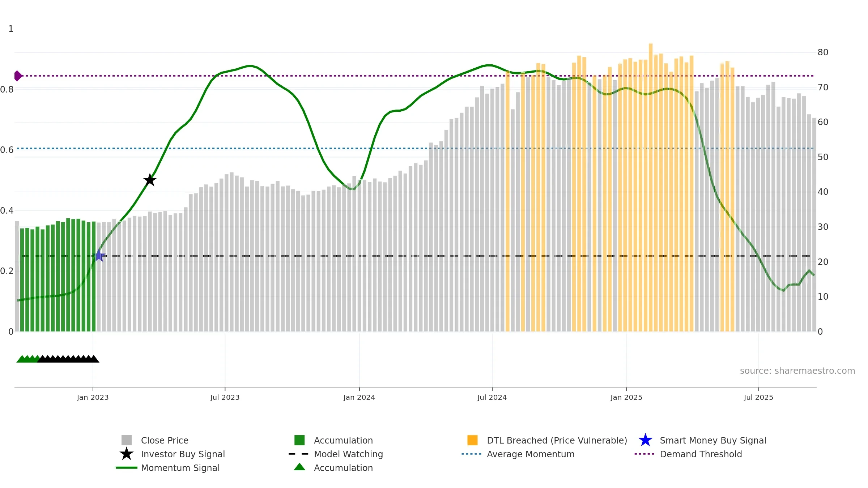Screen dimensions: 868x488
Task: Click the orange DTL Breached legend swatch
Action: [472, 440]
